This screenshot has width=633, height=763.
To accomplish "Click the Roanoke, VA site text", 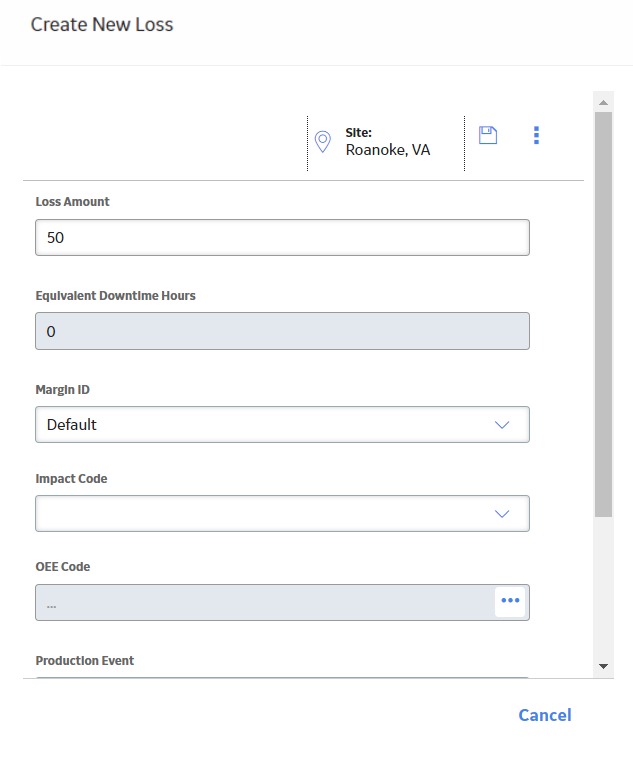I will pyautogui.click(x=388, y=150).
